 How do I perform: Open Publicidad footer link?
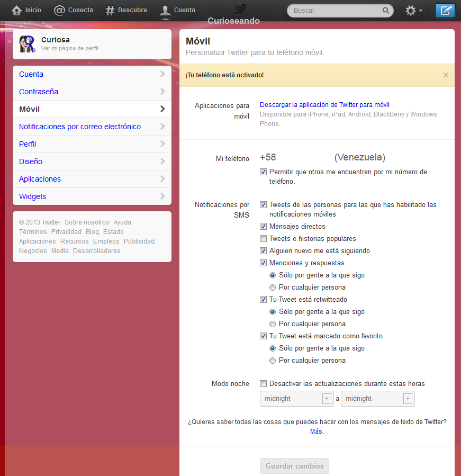[139, 241]
